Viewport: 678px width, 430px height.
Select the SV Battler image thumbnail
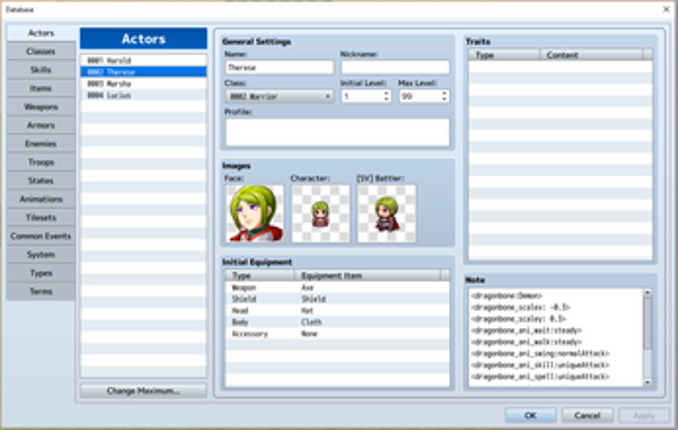point(387,214)
